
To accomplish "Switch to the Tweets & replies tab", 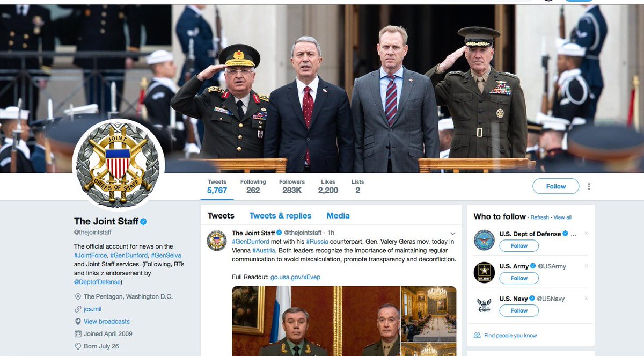I will click(x=280, y=215).
